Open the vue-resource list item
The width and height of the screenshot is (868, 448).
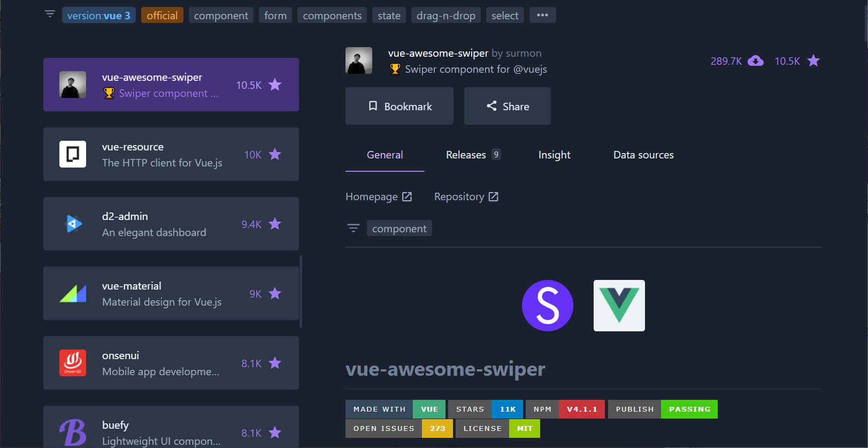click(x=171, y=154)
